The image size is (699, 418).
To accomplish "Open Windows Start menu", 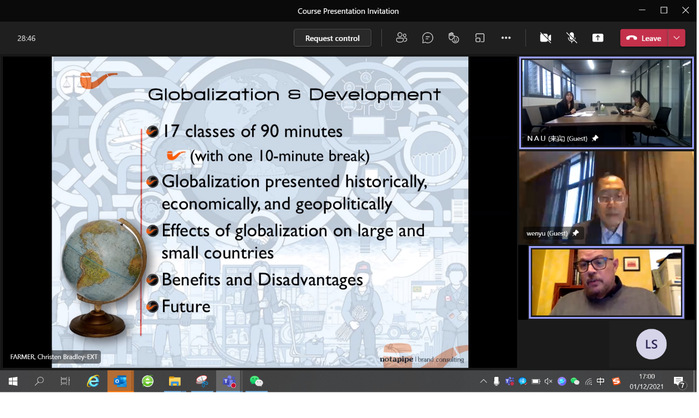I will 13,381.
